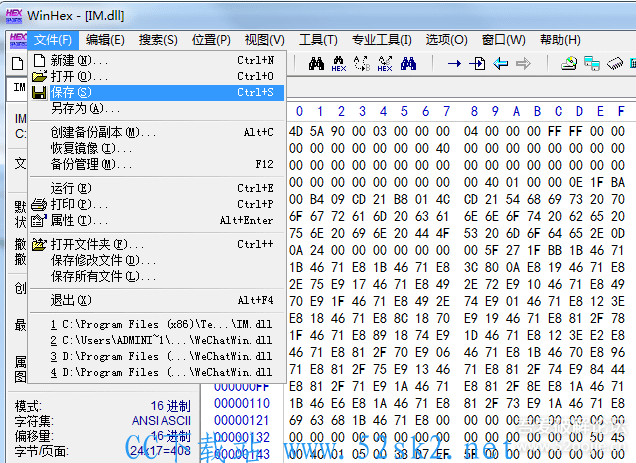Click the Replace Text icon

[362, 64]
